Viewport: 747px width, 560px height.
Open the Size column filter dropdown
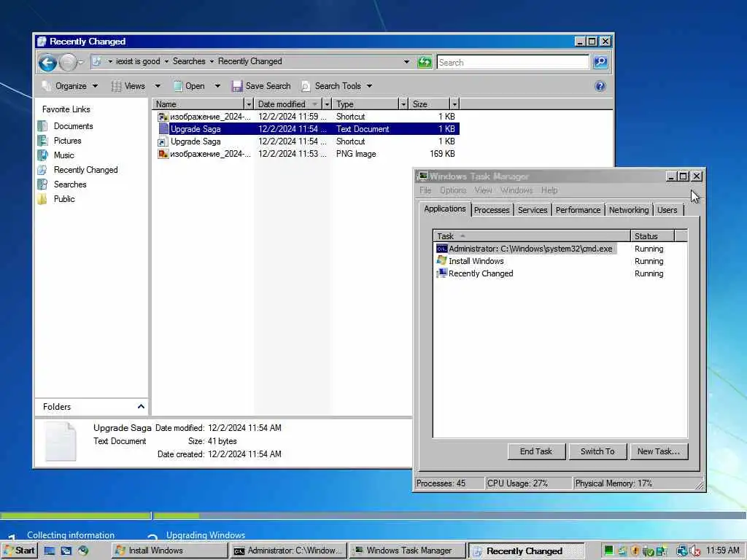pos(454,104)
